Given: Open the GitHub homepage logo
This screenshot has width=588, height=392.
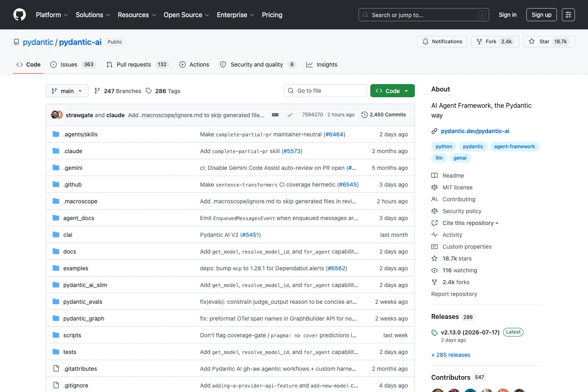Looking at the screenshot, I should (x=20, y=15).
